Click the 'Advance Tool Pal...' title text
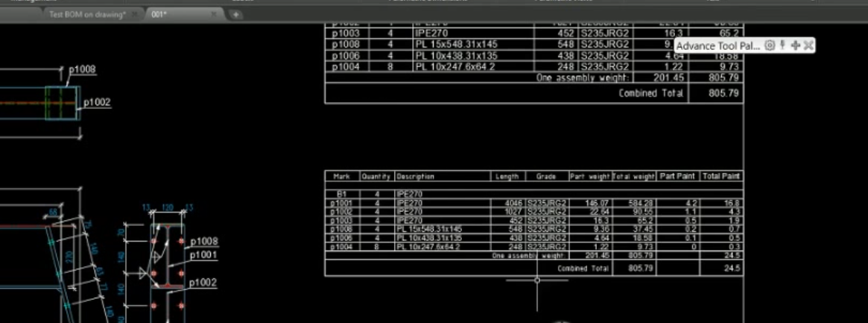 pos(718,46)
